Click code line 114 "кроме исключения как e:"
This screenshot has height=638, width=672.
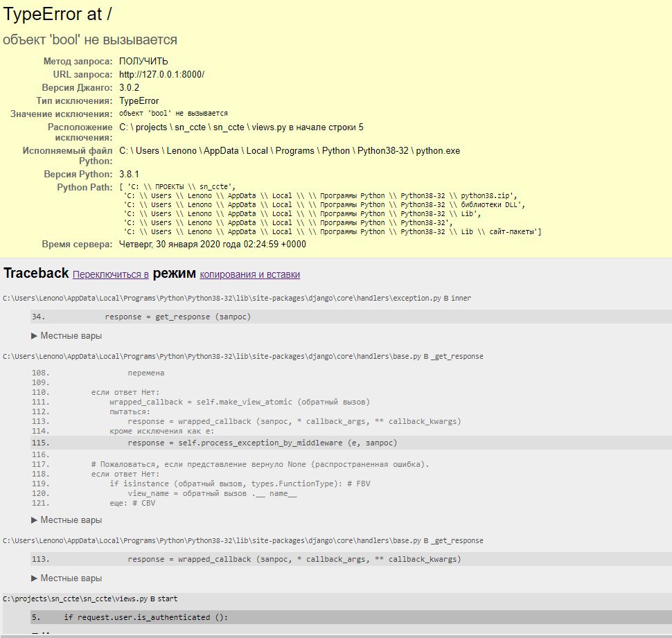[x=162, y=431]
